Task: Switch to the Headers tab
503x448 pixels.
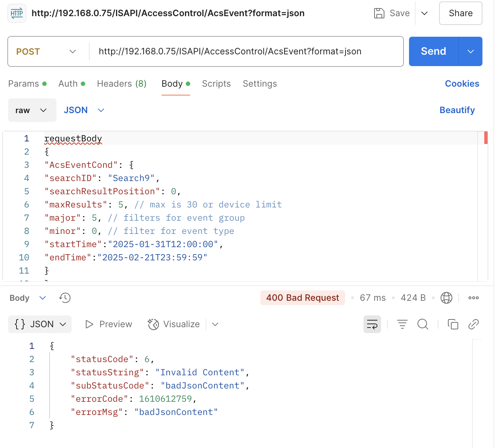Action: coord(122,84)
